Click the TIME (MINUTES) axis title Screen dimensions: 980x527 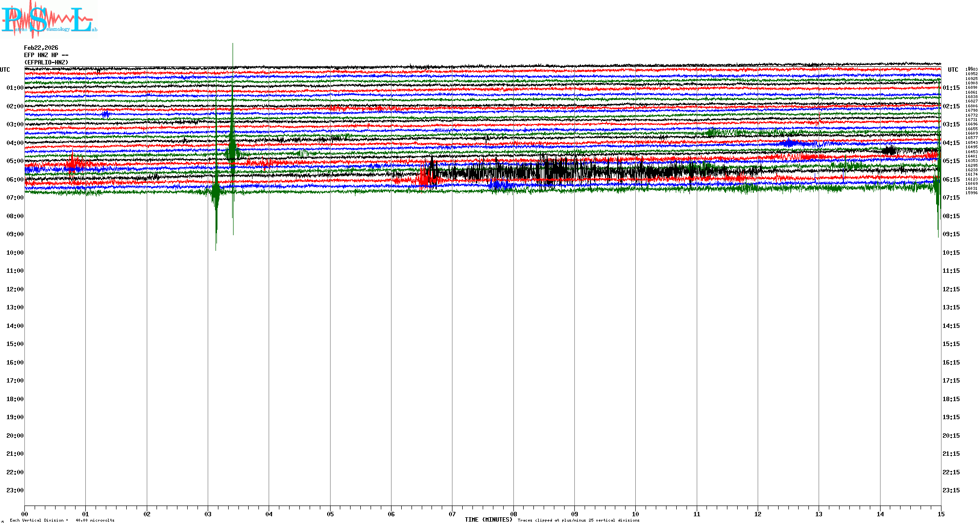[489, 520]
